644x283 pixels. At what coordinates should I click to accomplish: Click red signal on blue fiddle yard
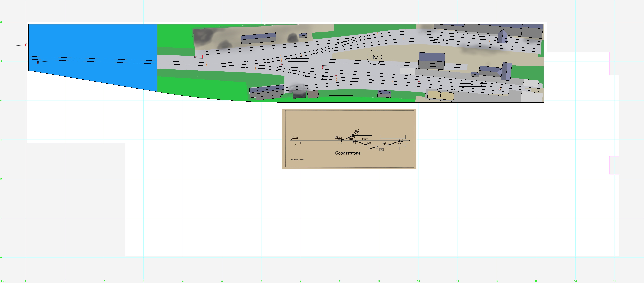pos(38,62)
